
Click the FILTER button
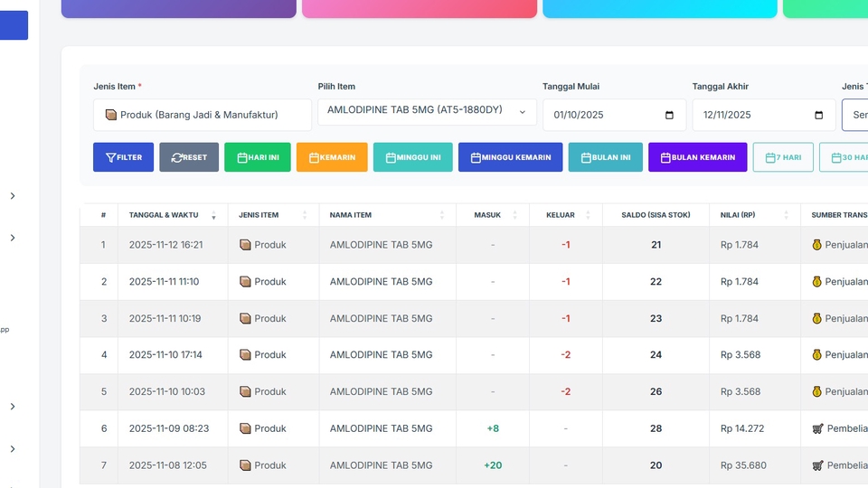124,157
